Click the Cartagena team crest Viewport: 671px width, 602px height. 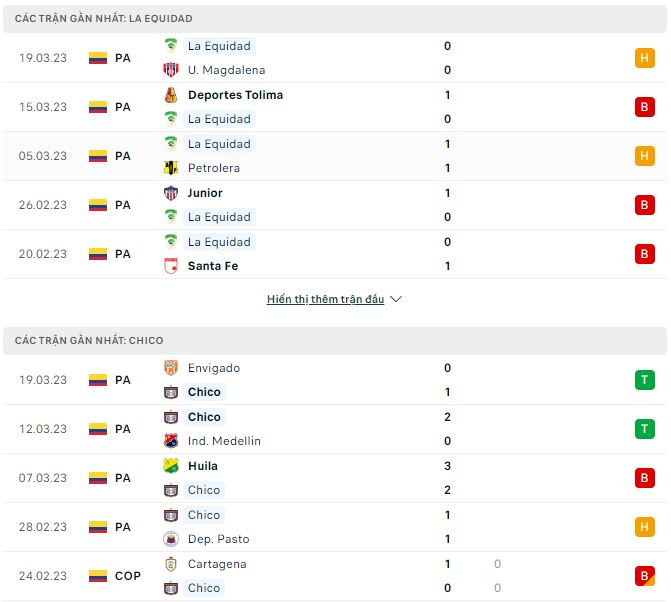point(170,564)
